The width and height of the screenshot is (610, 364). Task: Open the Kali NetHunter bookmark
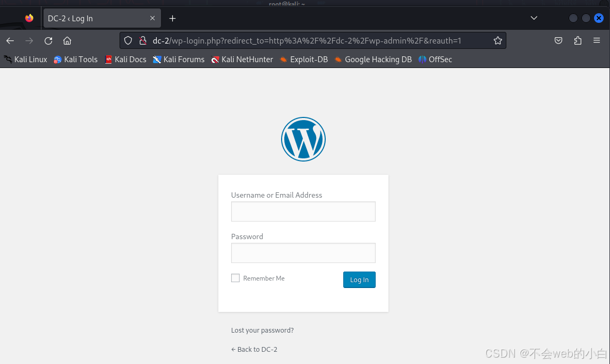click(242, 60)
